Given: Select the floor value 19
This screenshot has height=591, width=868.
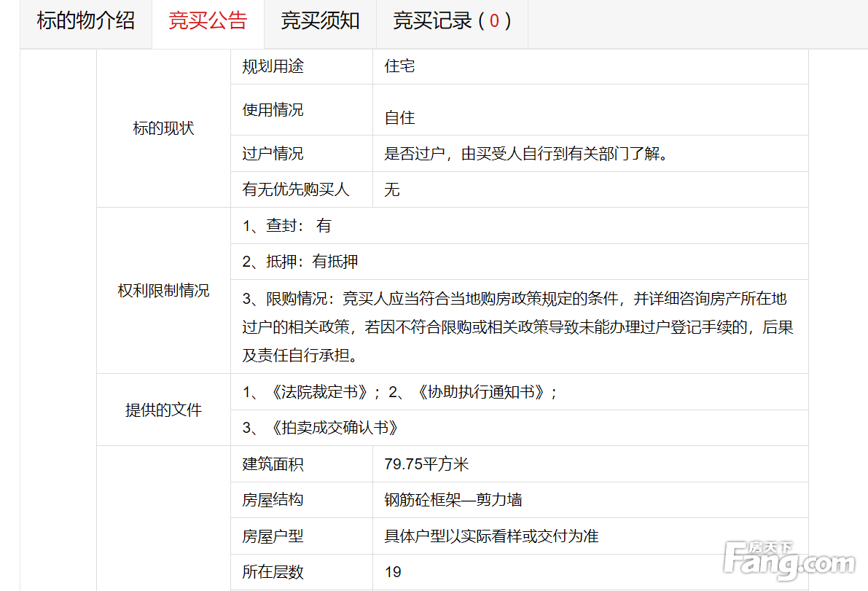Looking at the screenshot, I should point(393,571).
